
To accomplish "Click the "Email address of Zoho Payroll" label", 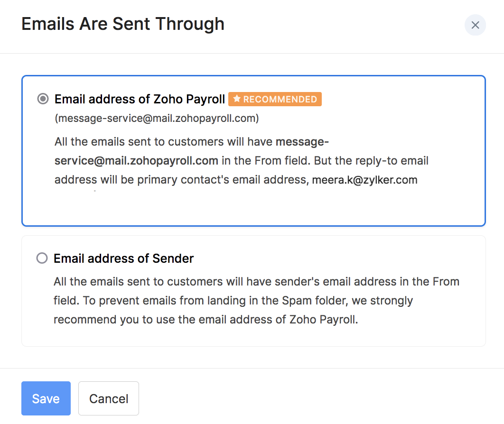I will pyautogui.click(x=140, y=99).
